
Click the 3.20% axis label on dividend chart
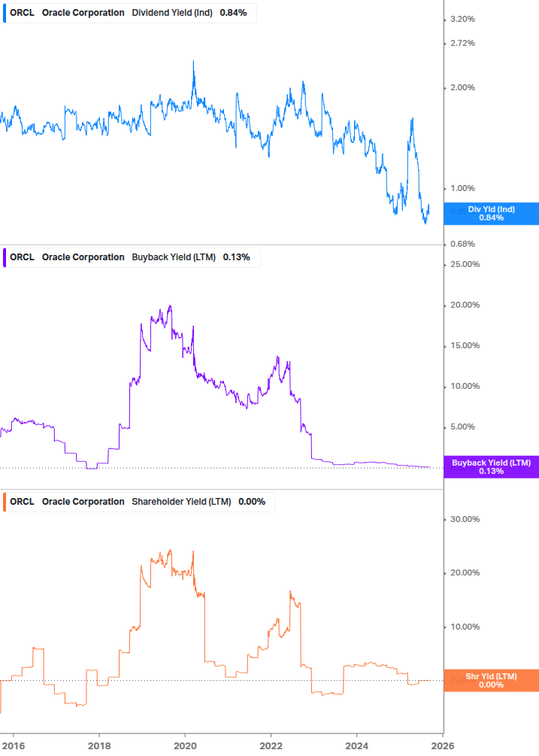[462, 20]
